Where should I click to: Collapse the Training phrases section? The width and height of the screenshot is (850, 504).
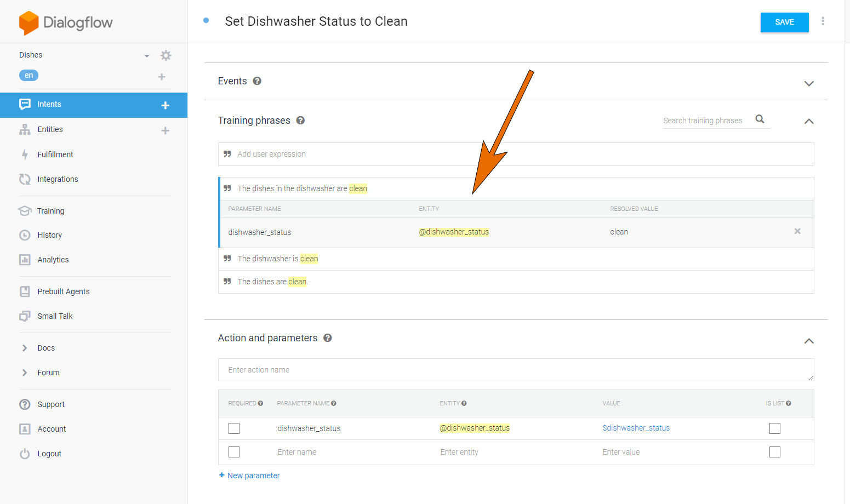click(808, 121)
